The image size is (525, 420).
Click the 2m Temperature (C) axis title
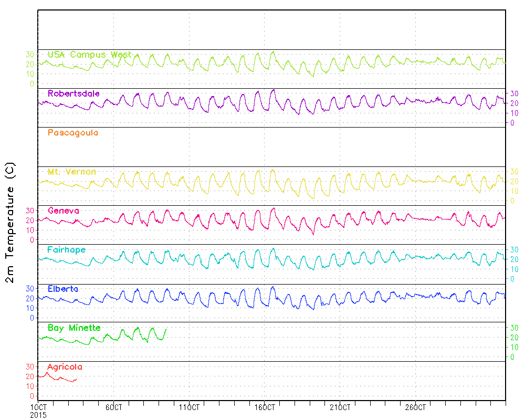[10, 223]
